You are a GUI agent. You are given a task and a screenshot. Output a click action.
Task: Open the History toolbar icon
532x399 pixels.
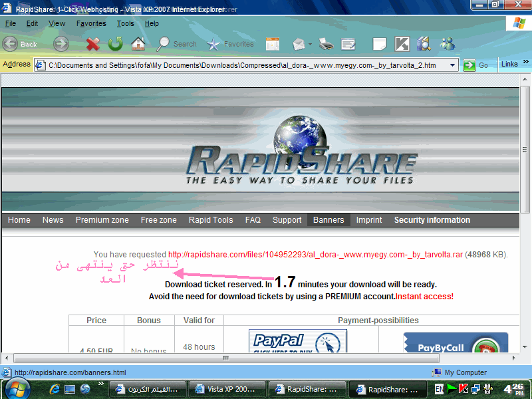[x=273, y=44]
